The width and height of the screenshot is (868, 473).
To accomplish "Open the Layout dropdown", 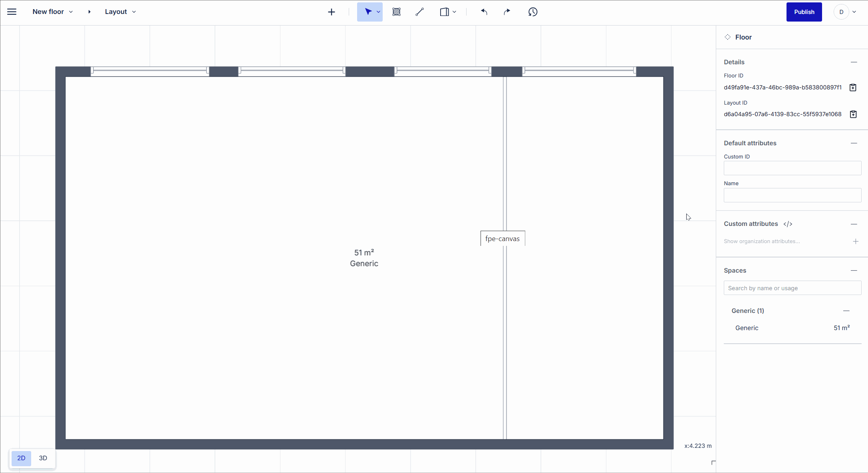I will 134,12.
